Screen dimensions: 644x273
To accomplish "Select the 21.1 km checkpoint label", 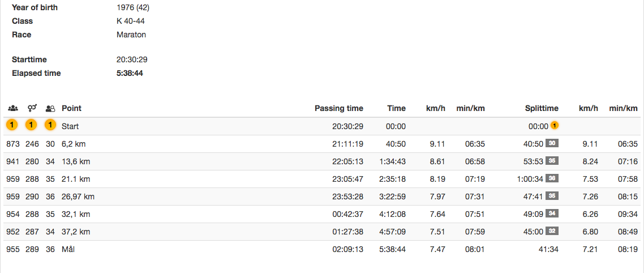I will [76, 179].
